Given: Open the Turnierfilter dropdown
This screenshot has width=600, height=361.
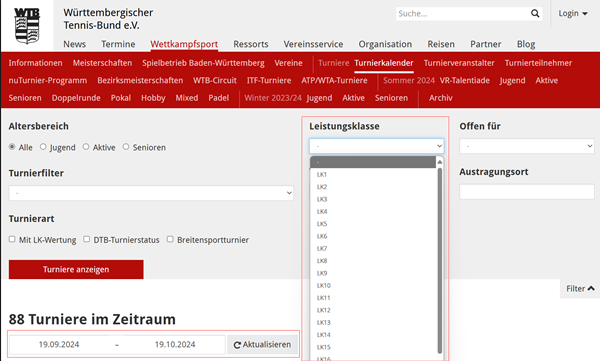Looking at the screenshot, I should tap(151, 193).
